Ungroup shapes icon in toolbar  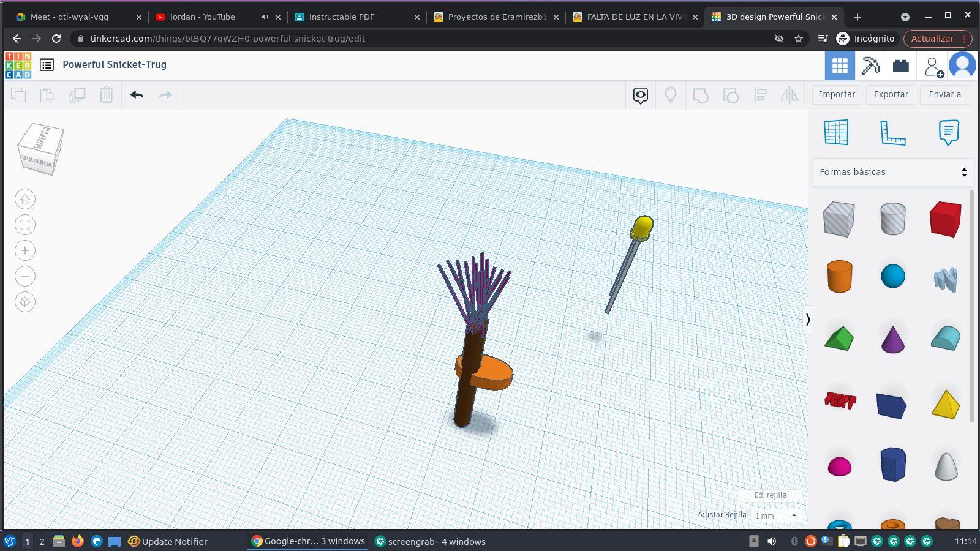731,95
